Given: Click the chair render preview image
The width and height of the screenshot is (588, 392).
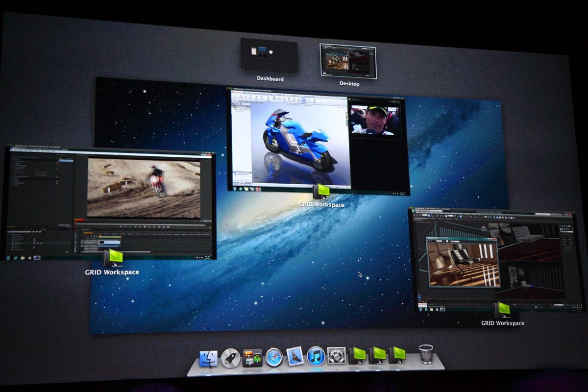Looking at the screenshot, I should tap(463, 264).
